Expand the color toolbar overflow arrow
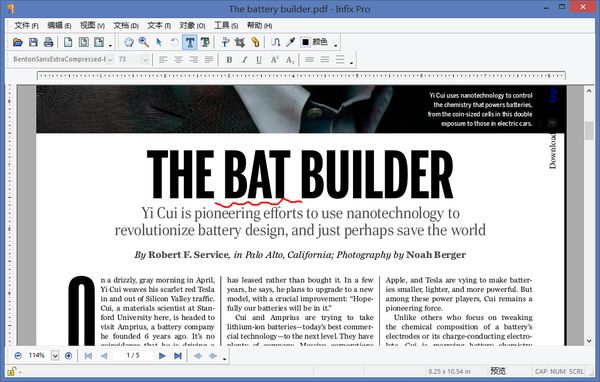Viewport: 600px width, 382px height. 336,46
